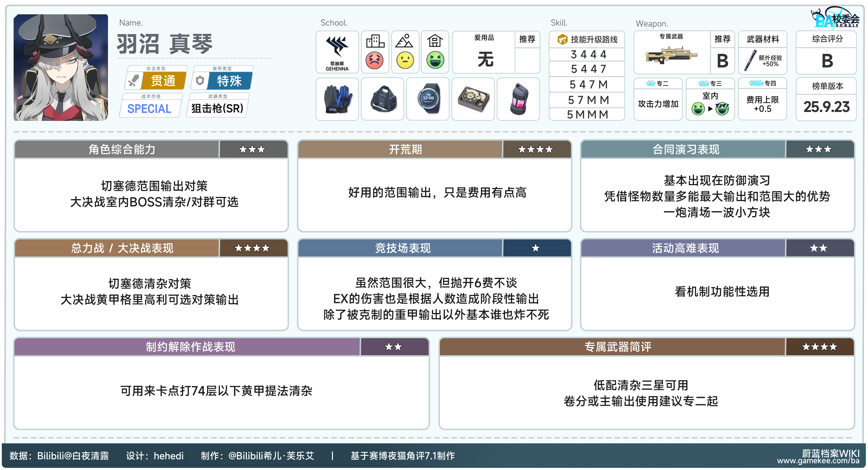Click the 特殊 armor type badge

[229, 81]
